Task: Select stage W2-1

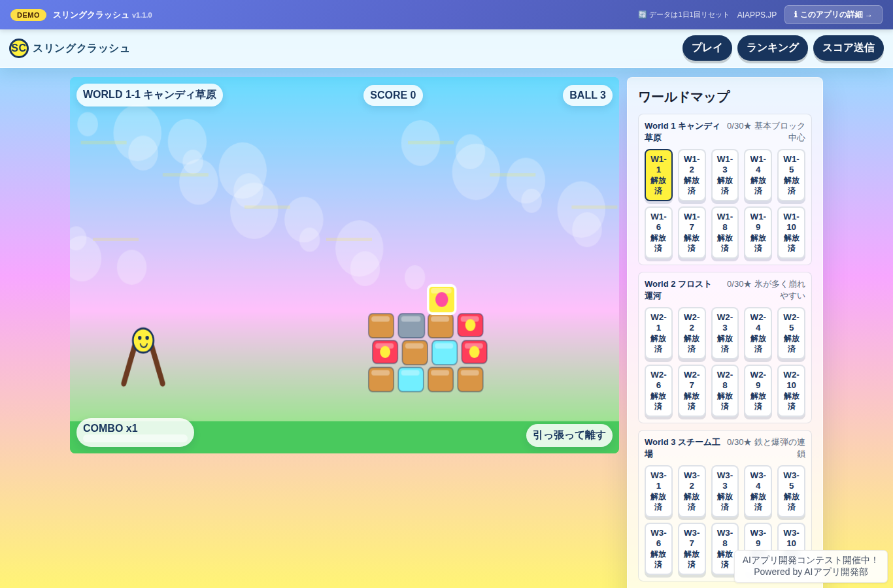Action: (x=658, y=333)
